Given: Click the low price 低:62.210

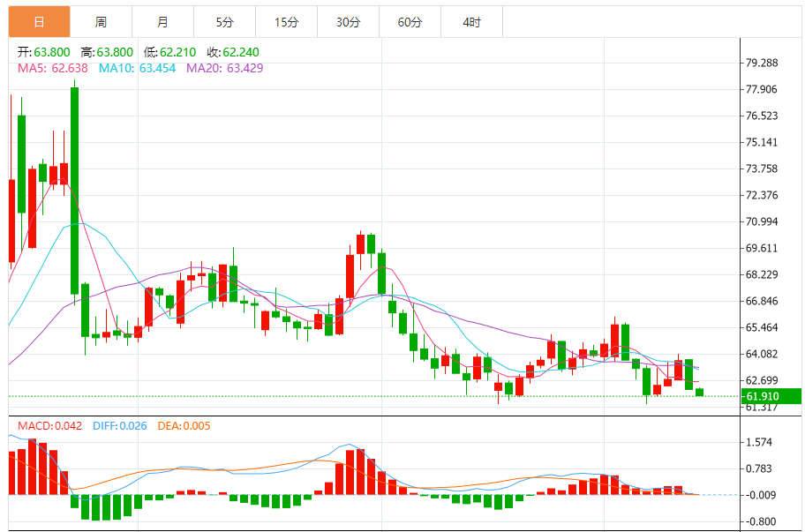Looking at the screenshot, I should pyautogui.click(x=170, y=52).
